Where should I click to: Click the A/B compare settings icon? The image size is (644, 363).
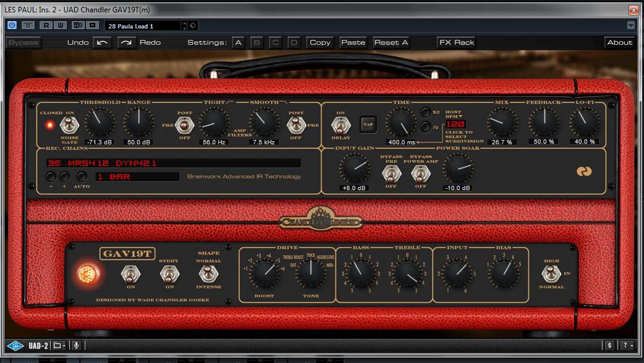78,25
